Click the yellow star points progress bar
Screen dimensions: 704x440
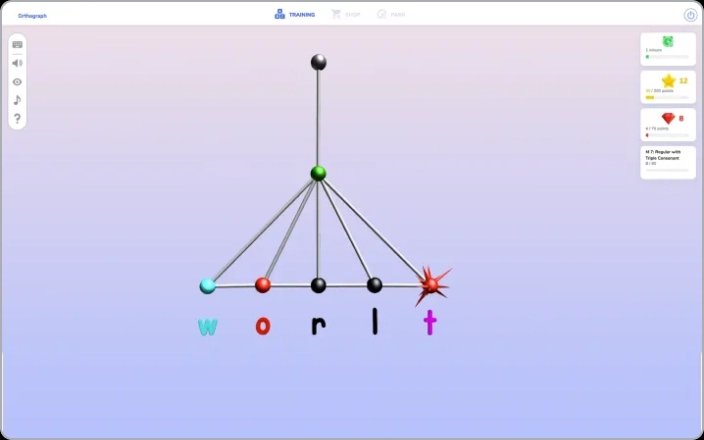click(x=667, y=97)
